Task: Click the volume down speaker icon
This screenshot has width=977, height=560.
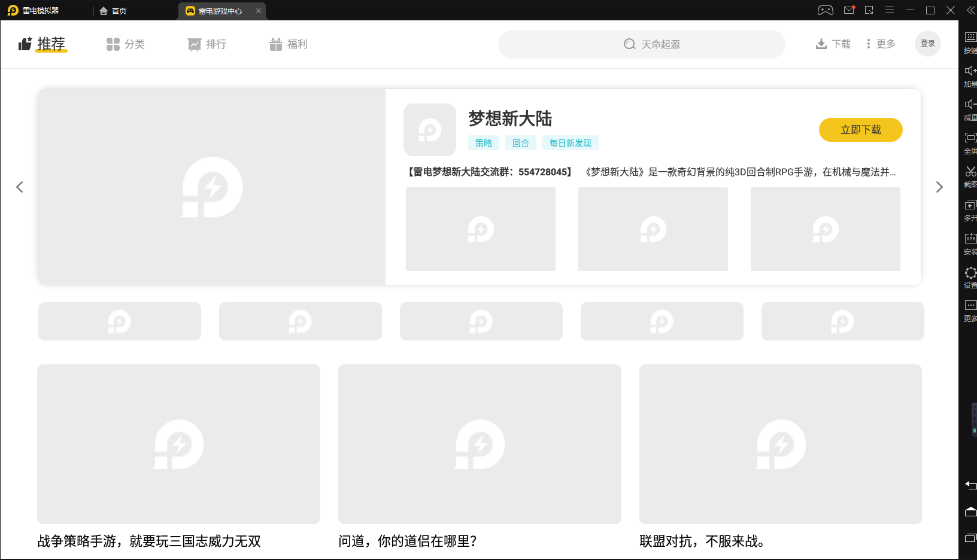Action: pos(970,105)
